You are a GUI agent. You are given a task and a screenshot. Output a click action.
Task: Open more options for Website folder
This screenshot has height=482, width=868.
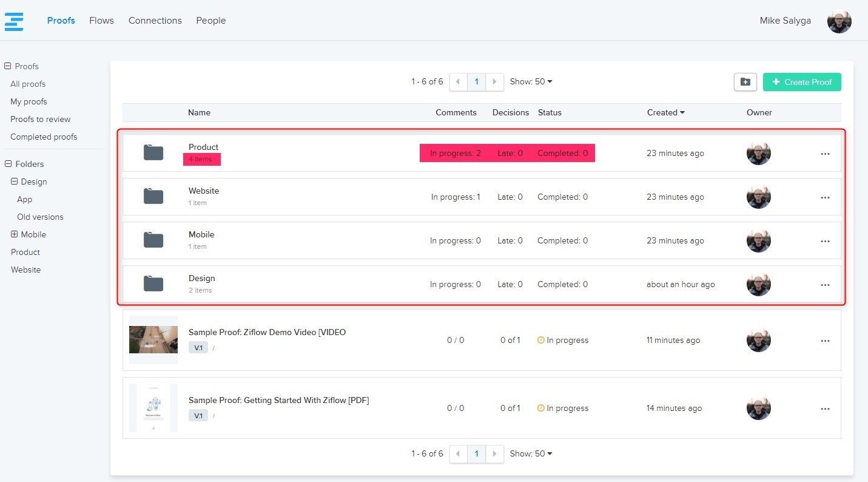pos(825,197)
